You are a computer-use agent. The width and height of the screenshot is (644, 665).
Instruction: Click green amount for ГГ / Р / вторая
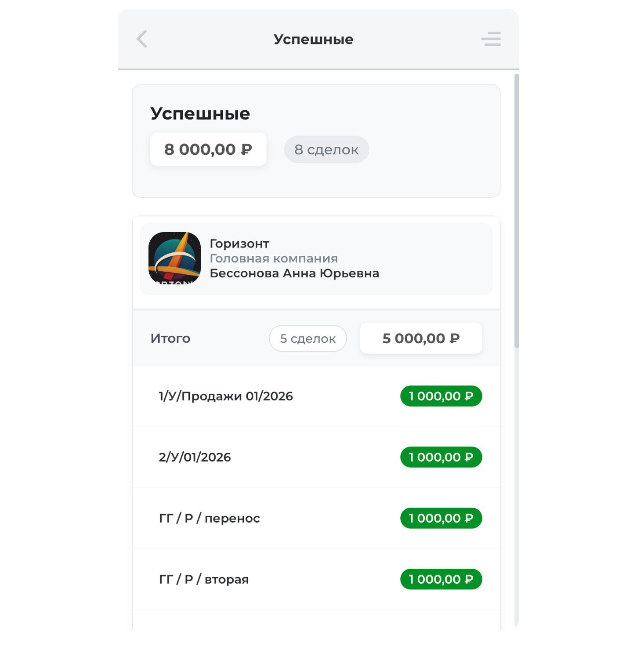441,579
